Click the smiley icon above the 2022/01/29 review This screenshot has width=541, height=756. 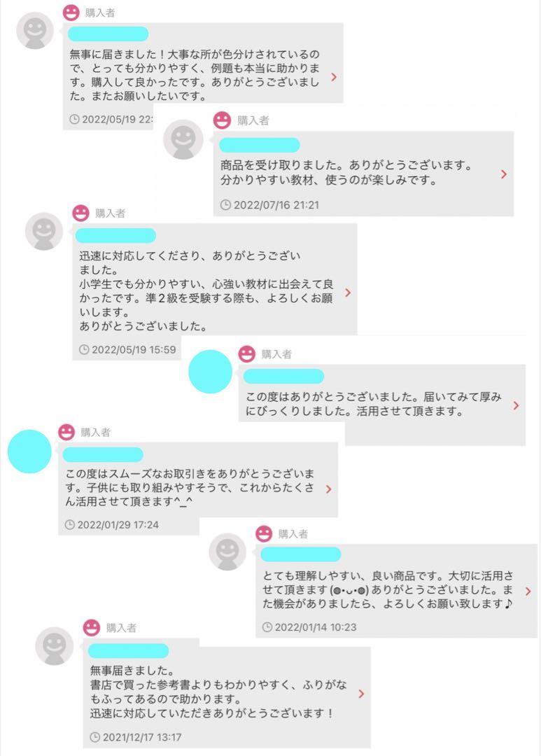[66, 432]
